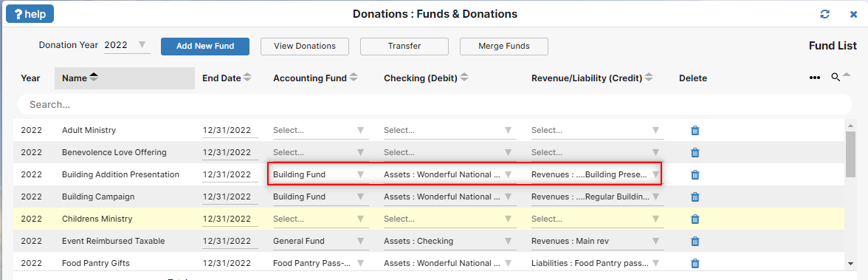
Task: Delete the Food Pantry Gifts fund
Action: pyautogui.click(x=695, y=263)
